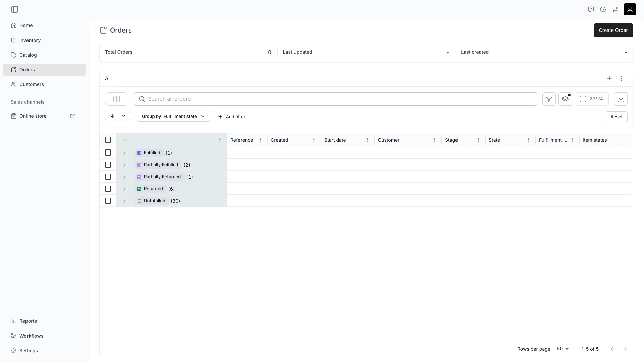Open the grouping layers icon

(565, 99)
